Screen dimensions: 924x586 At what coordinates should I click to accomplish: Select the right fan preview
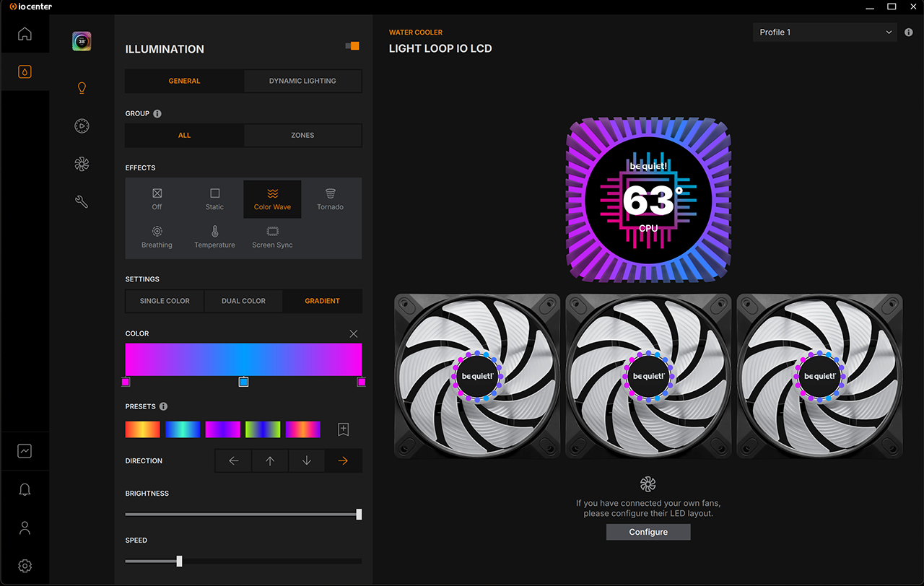pos(819,375)
